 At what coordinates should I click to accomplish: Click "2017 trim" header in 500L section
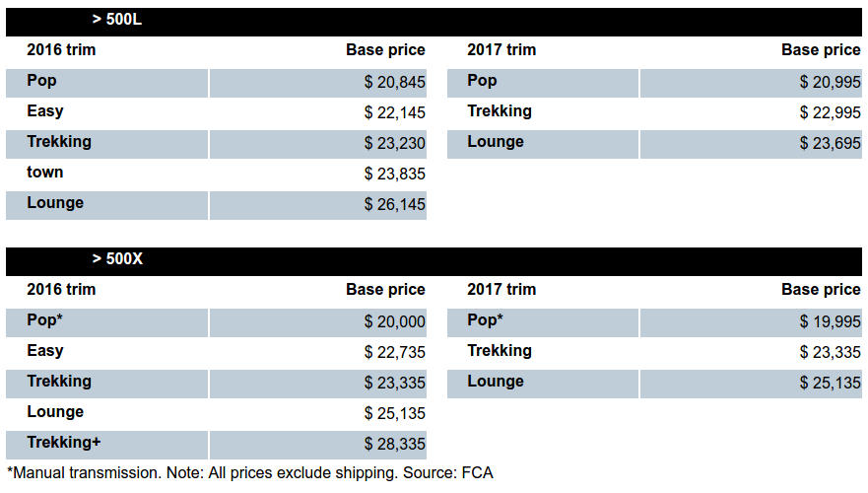pos(501,50)
